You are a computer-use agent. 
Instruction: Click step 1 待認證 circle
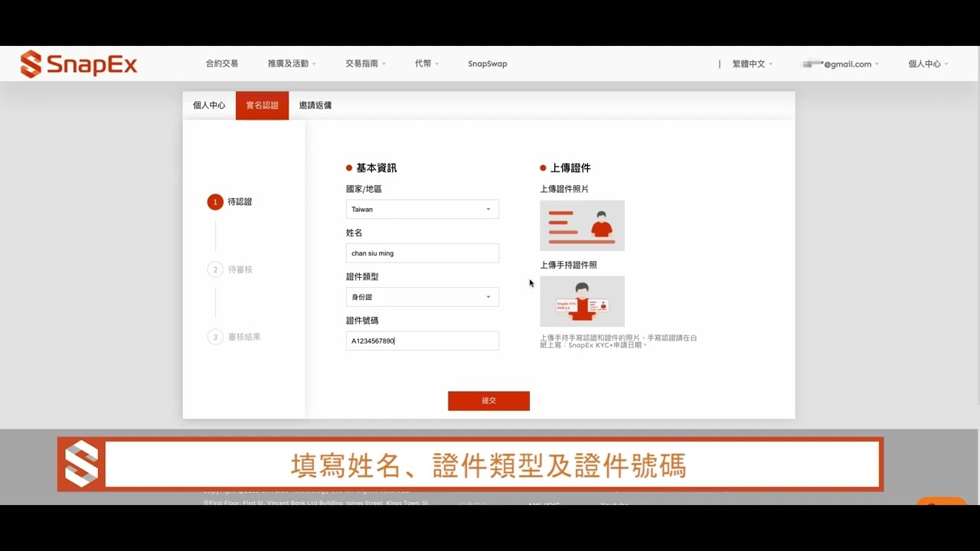pos(215,202)
